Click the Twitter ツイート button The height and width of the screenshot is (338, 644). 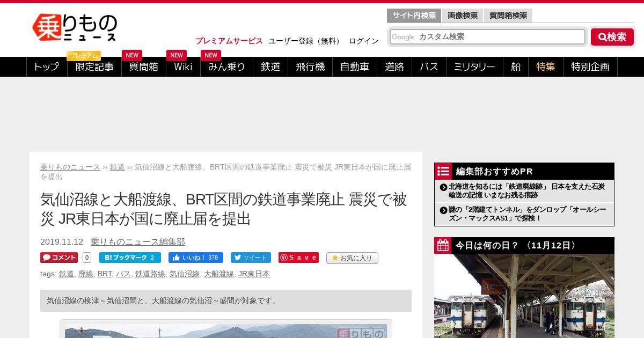(251, 258)
